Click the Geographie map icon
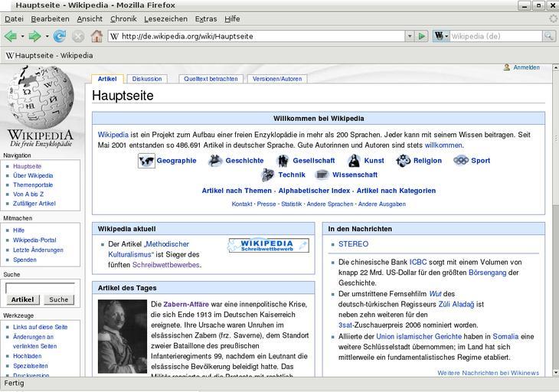559x392 pixels. (x=146, y=161)
